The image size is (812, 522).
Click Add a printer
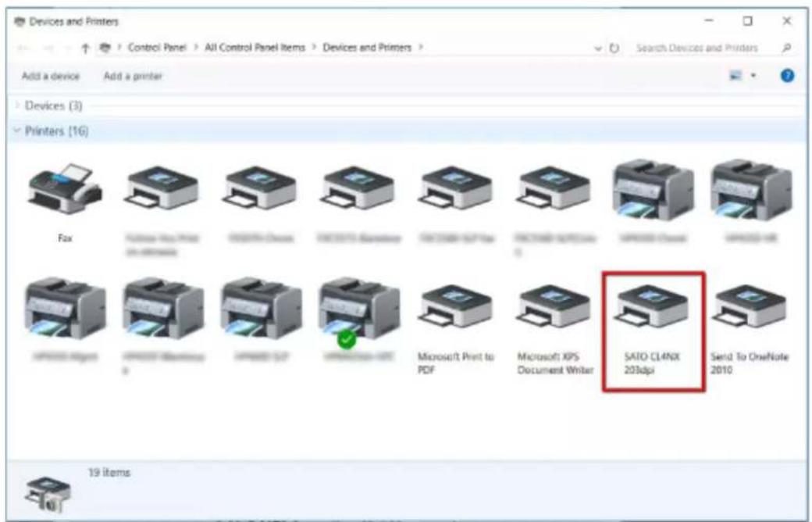coord(133,77)
